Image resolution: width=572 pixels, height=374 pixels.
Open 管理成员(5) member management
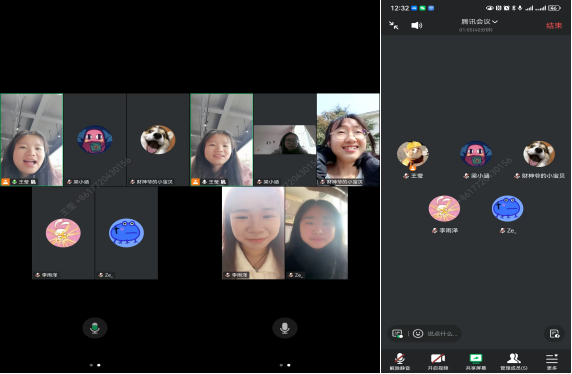(514, 362)
